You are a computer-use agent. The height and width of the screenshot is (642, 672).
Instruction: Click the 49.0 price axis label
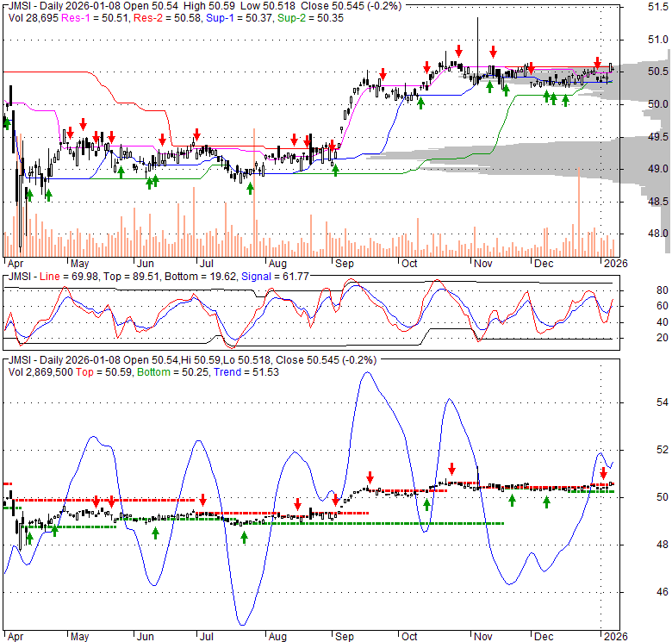coord(658,169)
